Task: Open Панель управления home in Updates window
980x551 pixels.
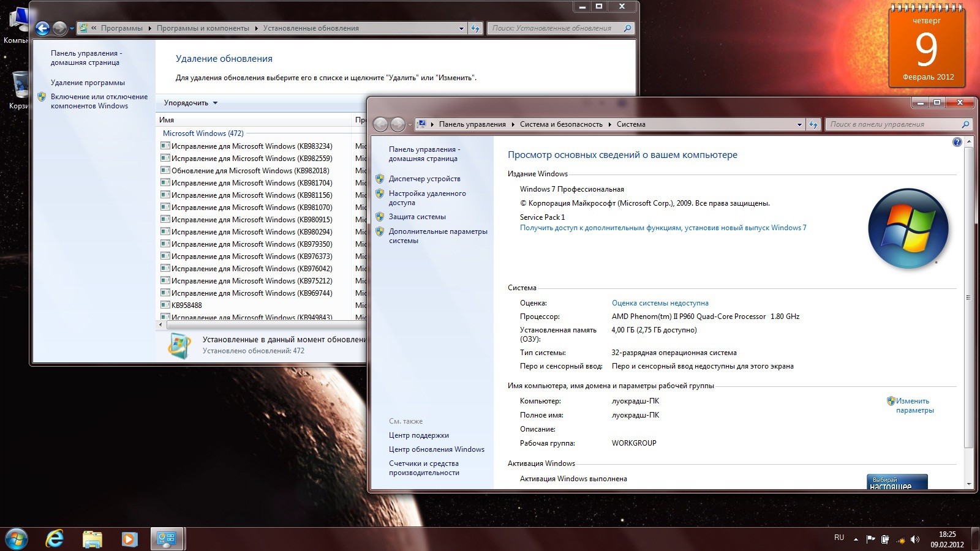Action: [x=86, y=58]
